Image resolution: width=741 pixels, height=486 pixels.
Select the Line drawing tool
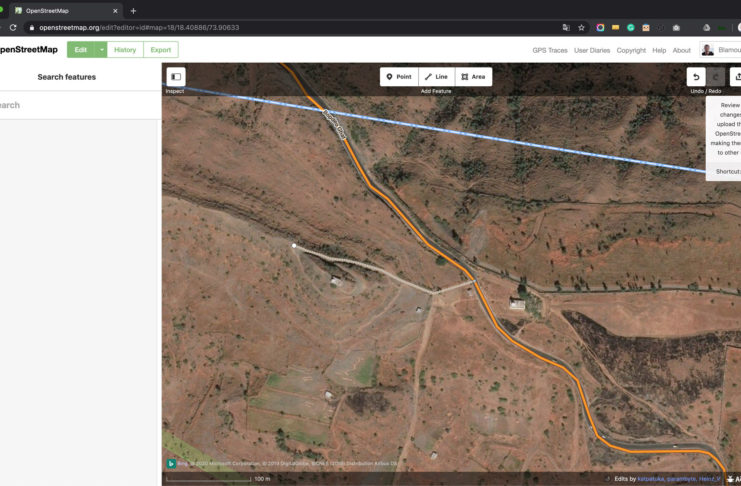pyautogui.click(x=436, y=77)
